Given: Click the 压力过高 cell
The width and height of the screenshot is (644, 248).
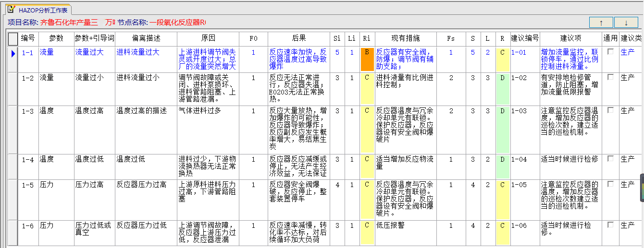Looking at the screenshot, I should 94,200.
